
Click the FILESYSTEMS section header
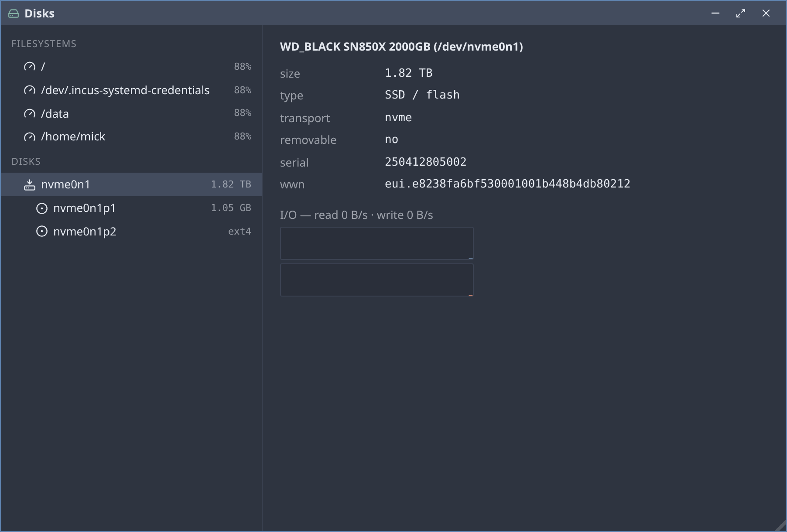(x=44, y=44)
